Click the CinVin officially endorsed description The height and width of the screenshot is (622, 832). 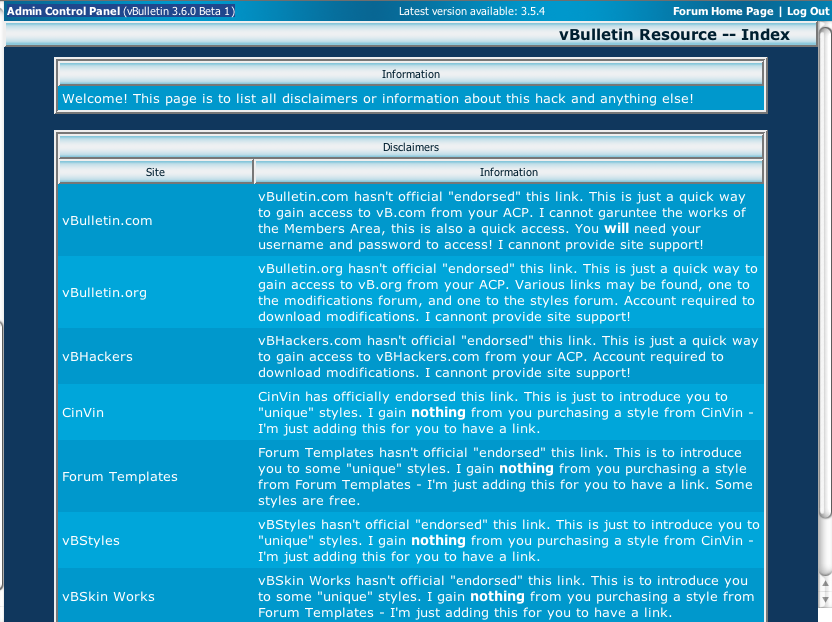pyautogui.click(x=508, y=412)
